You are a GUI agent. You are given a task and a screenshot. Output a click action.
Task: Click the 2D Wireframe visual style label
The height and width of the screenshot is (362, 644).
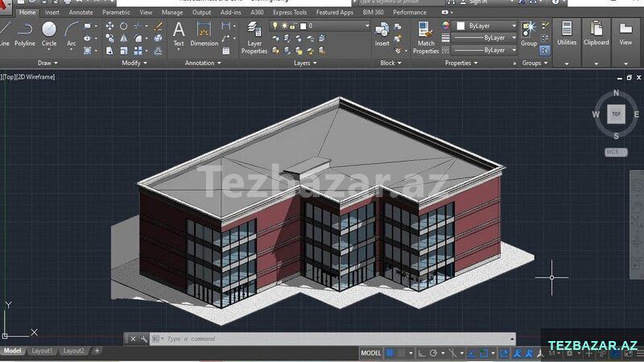[35, 76]
